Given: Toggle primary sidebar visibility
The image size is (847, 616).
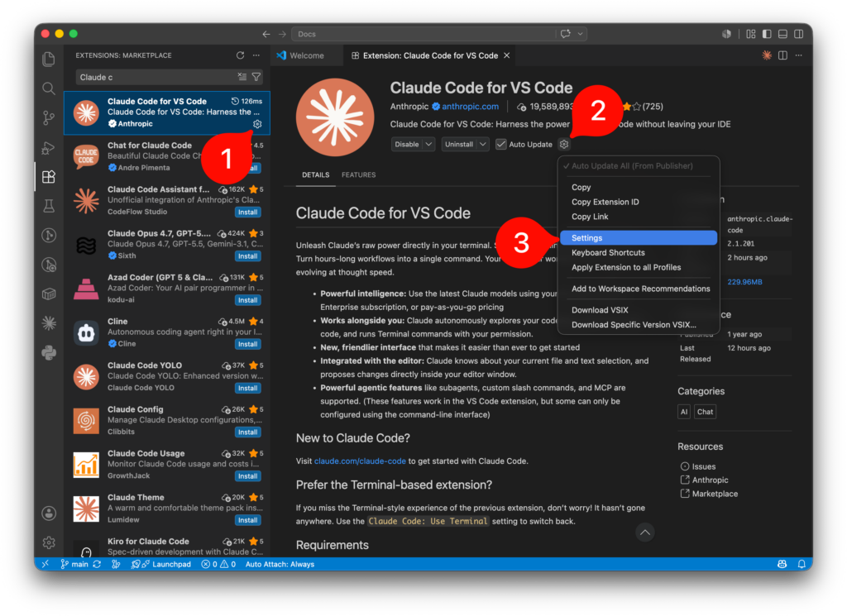Looking at the screenshot, I should 767,34.
